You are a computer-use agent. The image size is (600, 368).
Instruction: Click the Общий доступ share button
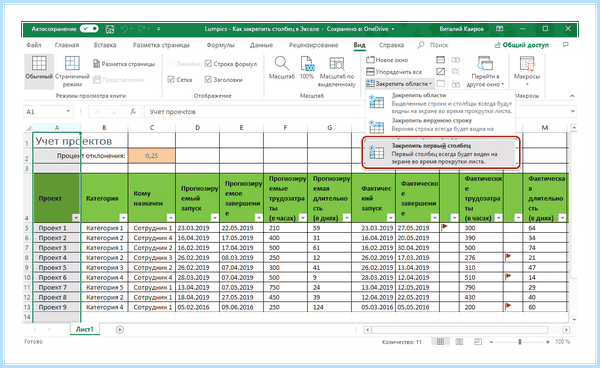[x=522, y=45]
